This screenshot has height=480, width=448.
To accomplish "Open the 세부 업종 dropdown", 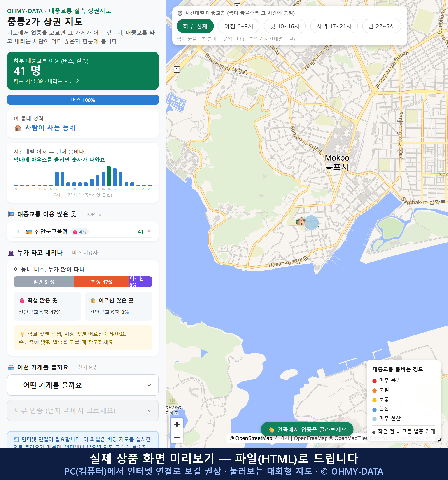I will [83, 410].
